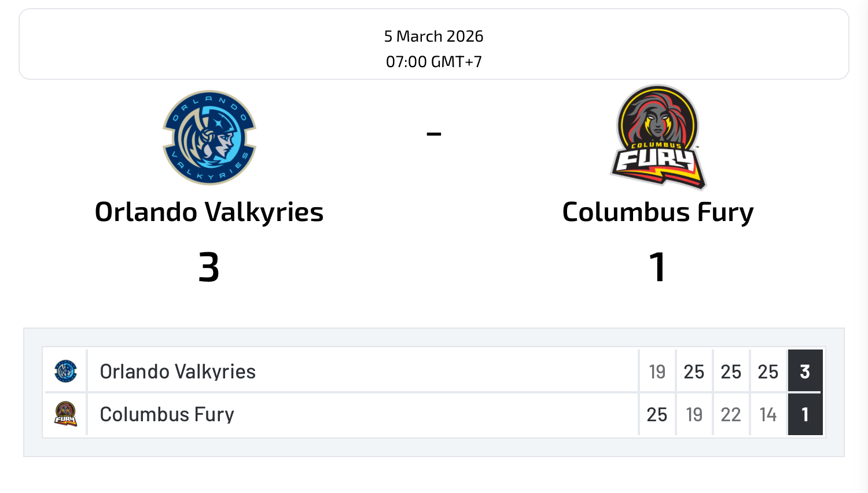
Task: Click Orlando Valkyries name in the score table
Action: [x=178, y=371]
